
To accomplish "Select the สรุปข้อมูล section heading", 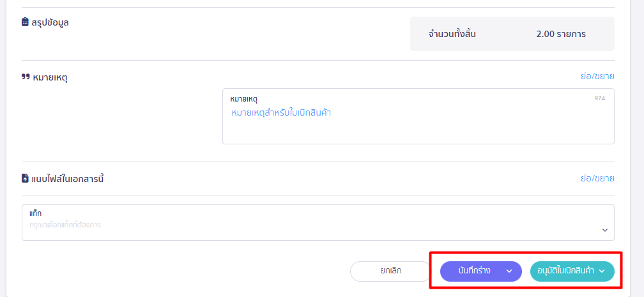I will point(50,22).
